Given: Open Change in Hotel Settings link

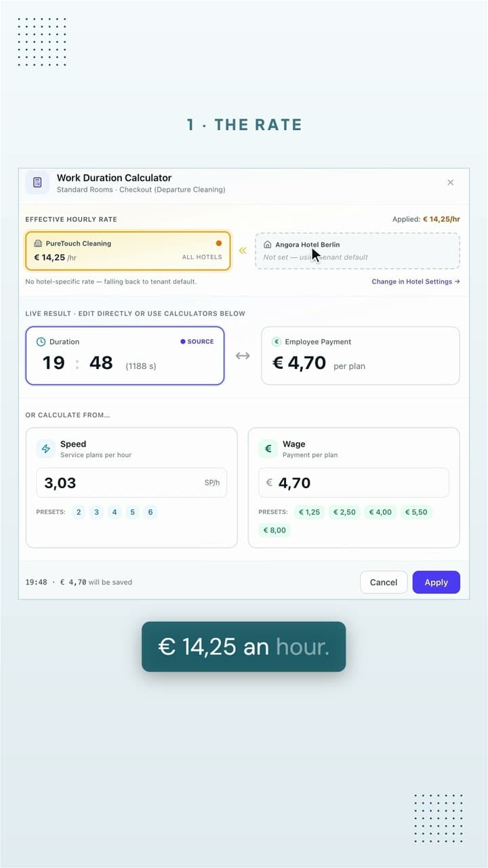Looking at the screenshot, I should coord(415,281).
